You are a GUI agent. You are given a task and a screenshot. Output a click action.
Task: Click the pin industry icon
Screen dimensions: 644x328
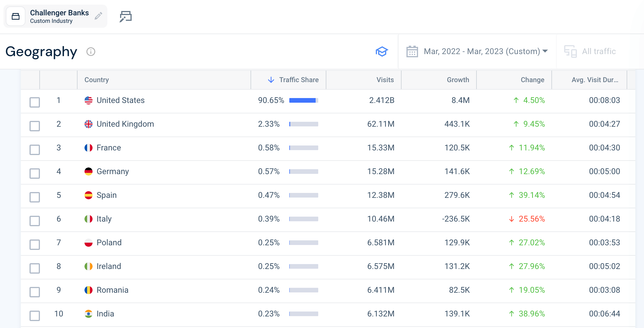click(x=125, y=16)
